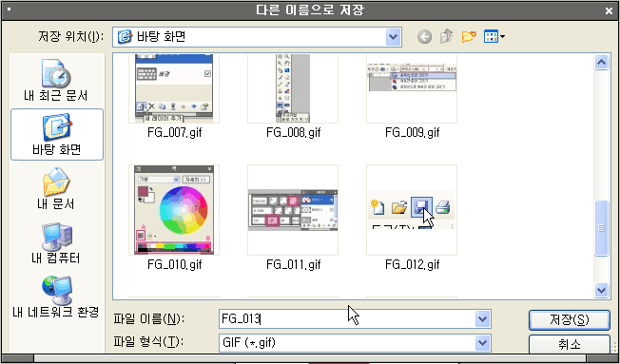The width and height of the screenshot is (620, 364).
Task: Open the view menu icon
Action: point(494,37)
